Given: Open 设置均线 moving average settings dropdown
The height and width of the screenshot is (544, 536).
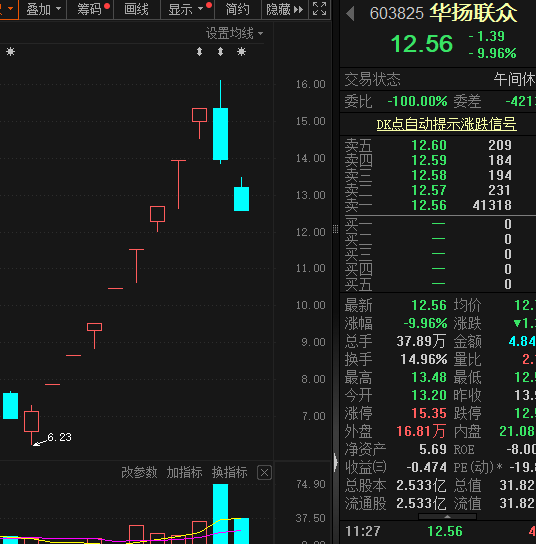Looking at the screenshot, I should pyautogui.click(x=235, y=33).
